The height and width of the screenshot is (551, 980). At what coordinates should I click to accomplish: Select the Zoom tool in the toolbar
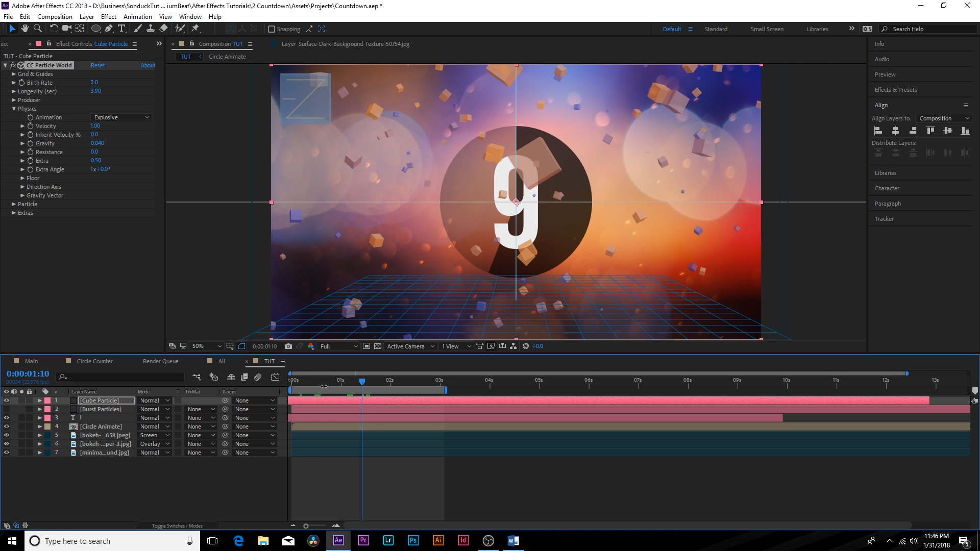[38, 29]
